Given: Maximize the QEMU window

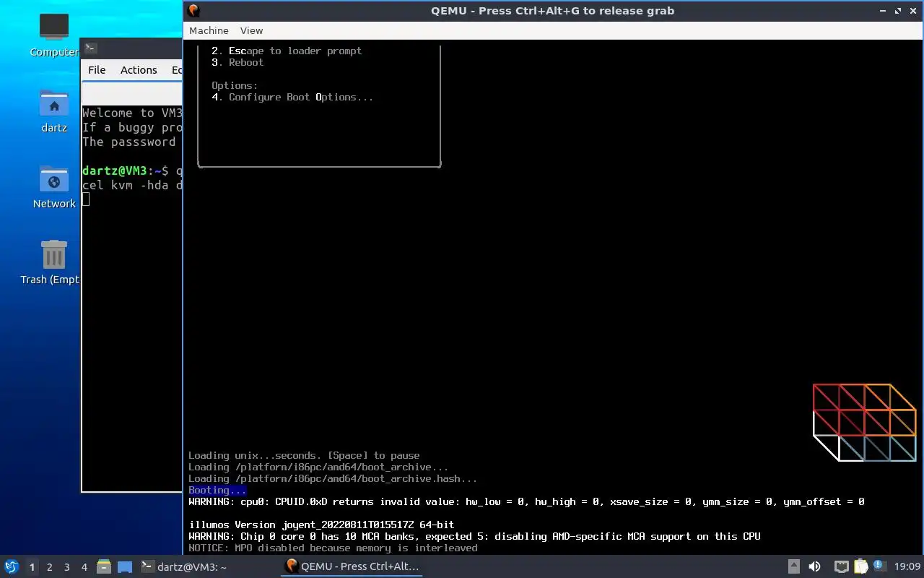Looking at the screenshot, I should point(898,11).
